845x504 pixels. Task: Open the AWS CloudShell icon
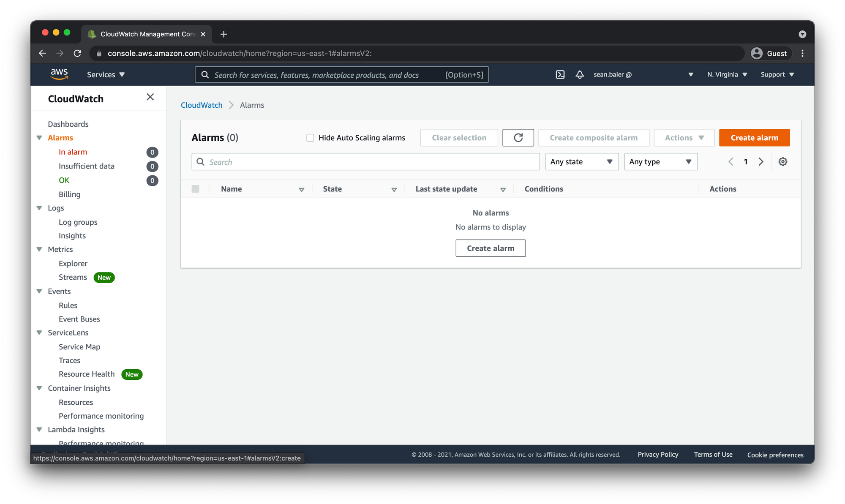point(560,75)
